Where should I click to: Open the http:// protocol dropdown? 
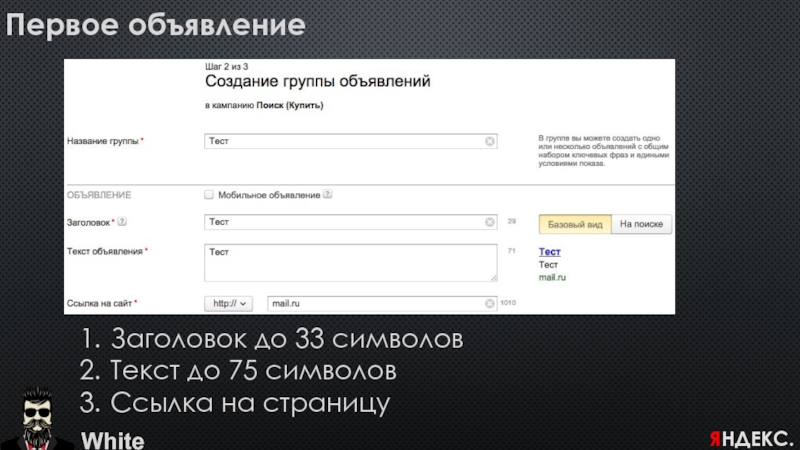228,304
